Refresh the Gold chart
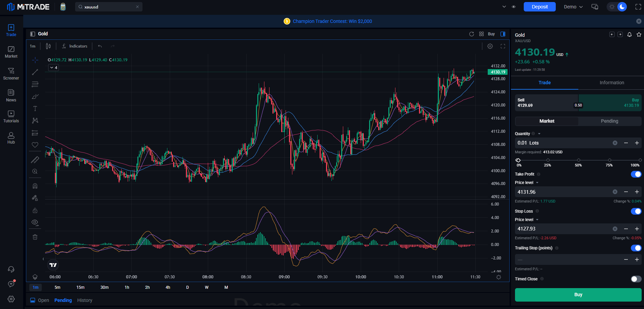This screenshot has height=309, width=644. 472,34
